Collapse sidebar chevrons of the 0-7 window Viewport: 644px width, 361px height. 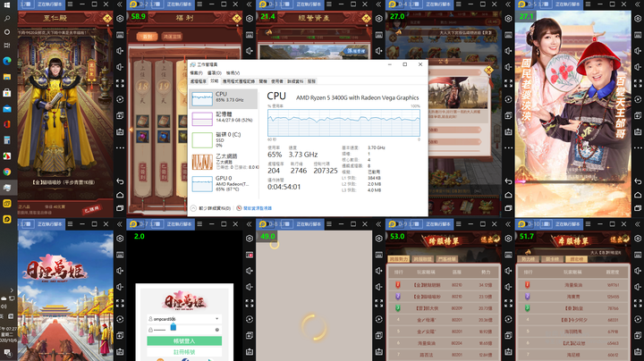pyautogui.click(x=249, y=224)
